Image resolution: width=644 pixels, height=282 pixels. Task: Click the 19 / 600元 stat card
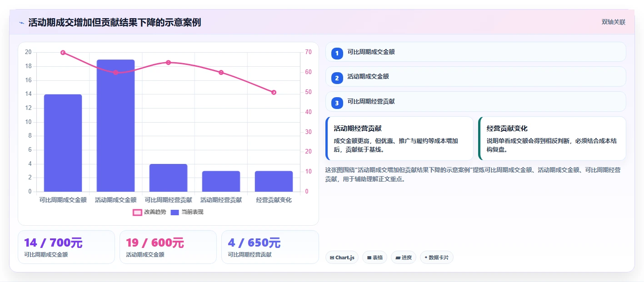pyautogui.click(x=168, y=247)
